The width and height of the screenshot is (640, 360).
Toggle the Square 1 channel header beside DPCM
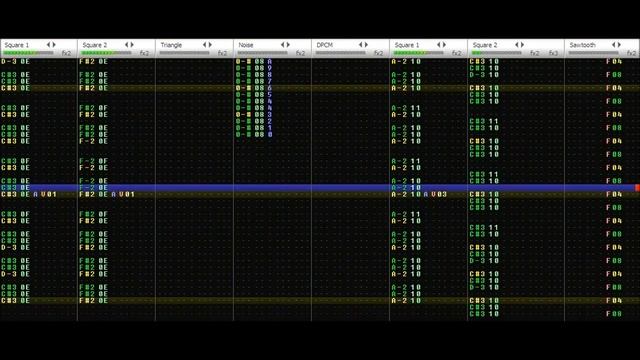click(407, 45)
